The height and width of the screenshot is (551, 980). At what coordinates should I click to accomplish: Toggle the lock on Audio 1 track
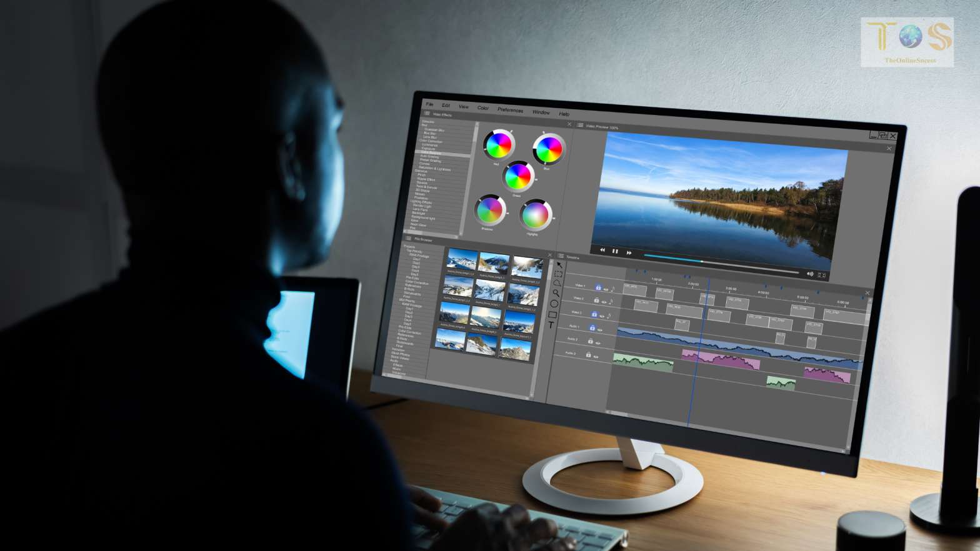[x=592, y=327]
